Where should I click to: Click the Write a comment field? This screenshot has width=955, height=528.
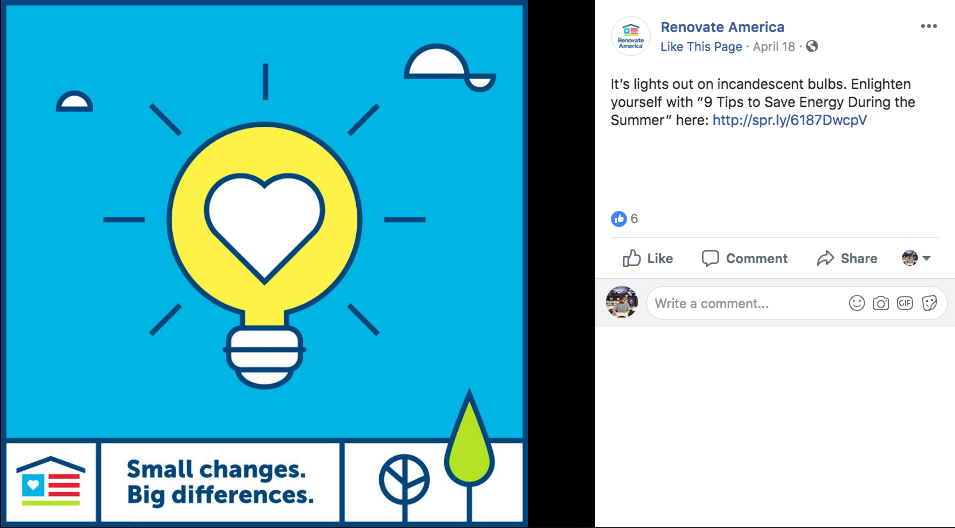coord(748,303)
